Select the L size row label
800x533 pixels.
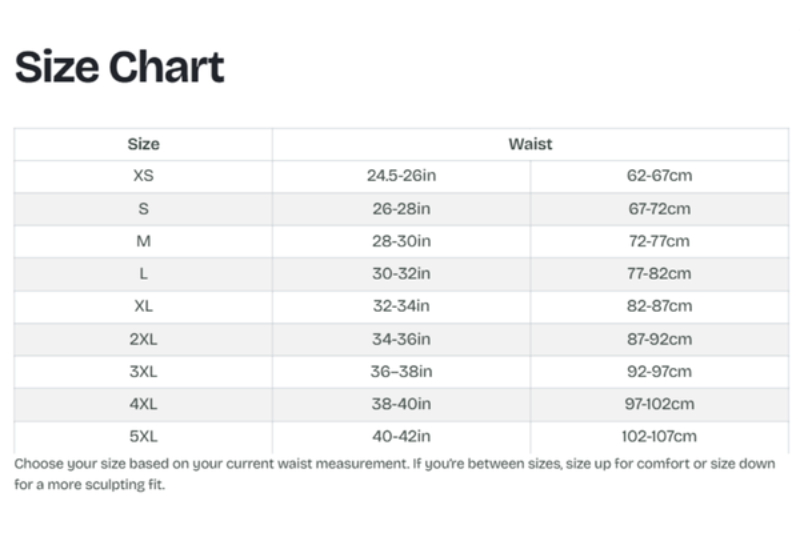tap(143, 273)
